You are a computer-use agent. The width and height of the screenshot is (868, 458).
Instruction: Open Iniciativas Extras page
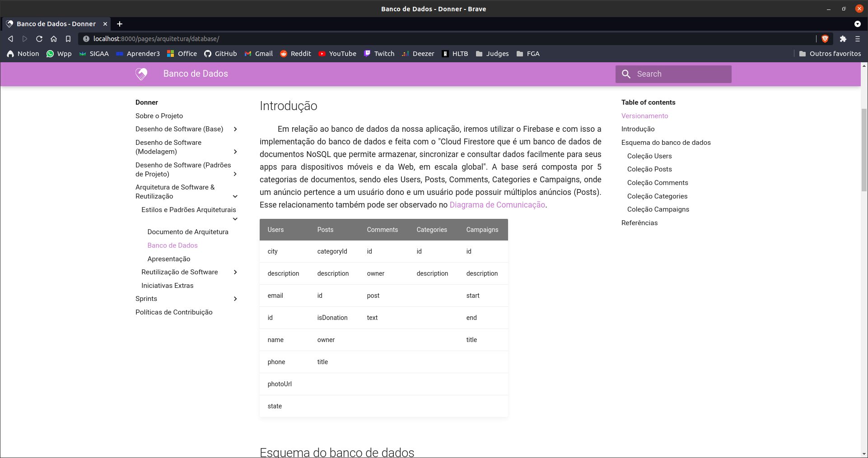click(x=167, y=286)
